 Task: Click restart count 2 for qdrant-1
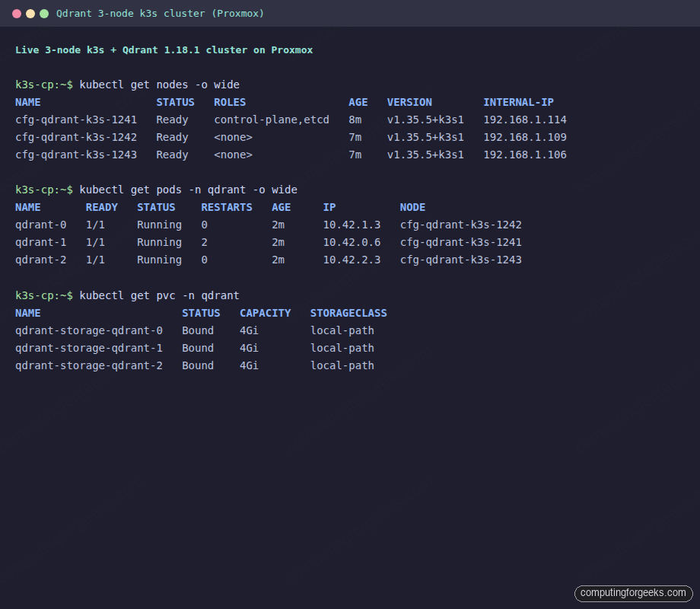204,242
